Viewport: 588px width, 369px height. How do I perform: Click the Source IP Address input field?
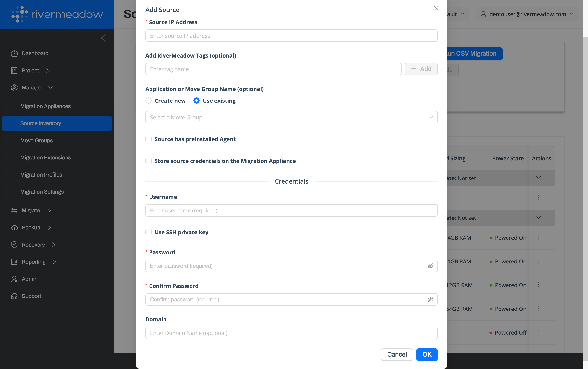[291, 36]
